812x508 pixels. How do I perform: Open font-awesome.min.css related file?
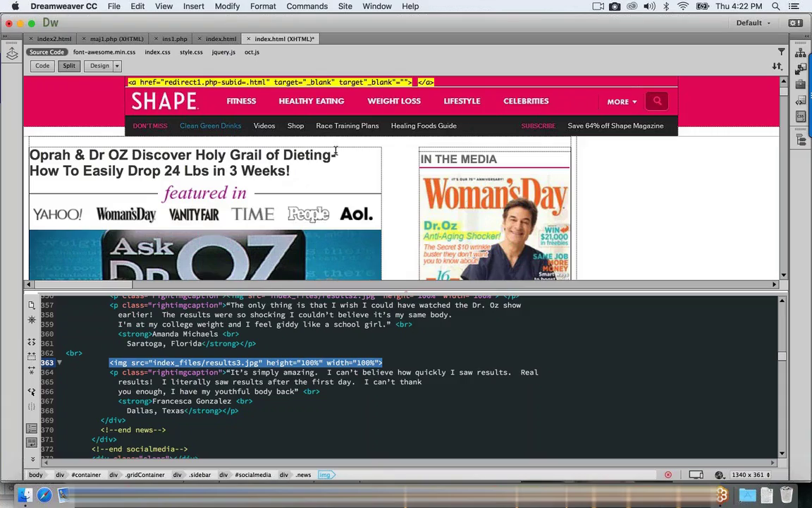104,52
